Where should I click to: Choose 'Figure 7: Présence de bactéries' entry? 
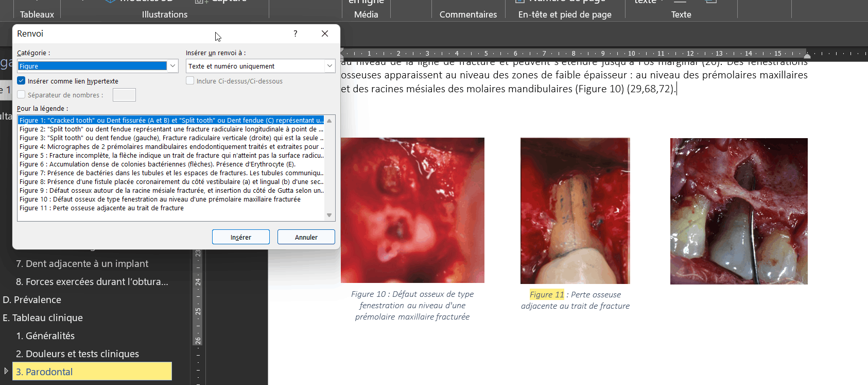click(x=171, y=173)
